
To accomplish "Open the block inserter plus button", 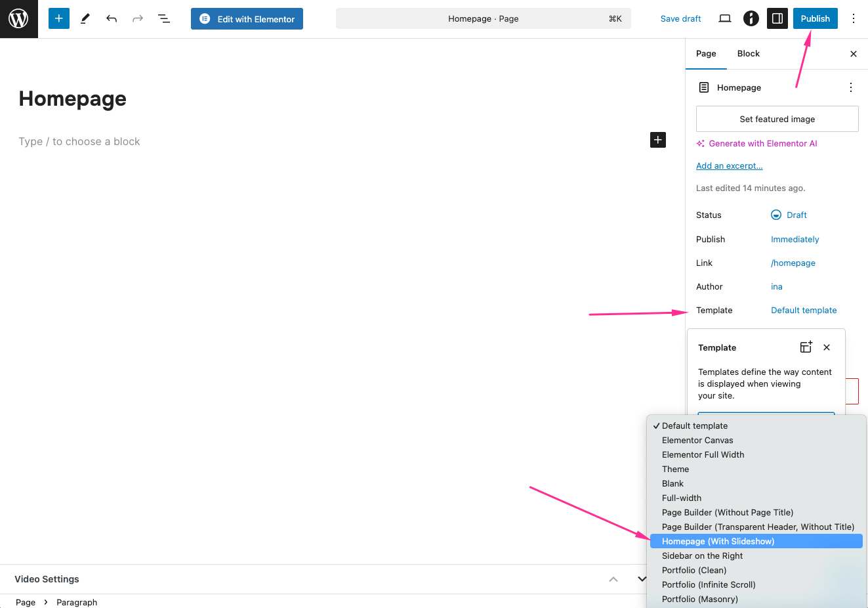I will click(59, 19).
